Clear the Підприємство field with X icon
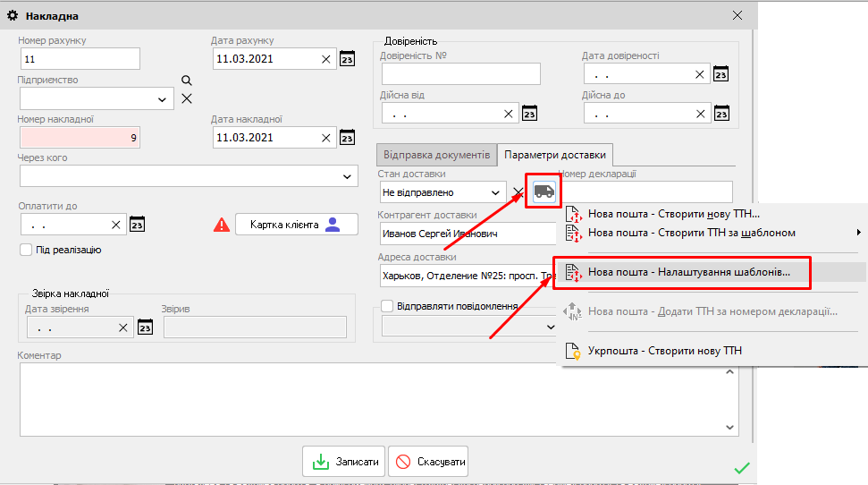 tap(187, 98)
